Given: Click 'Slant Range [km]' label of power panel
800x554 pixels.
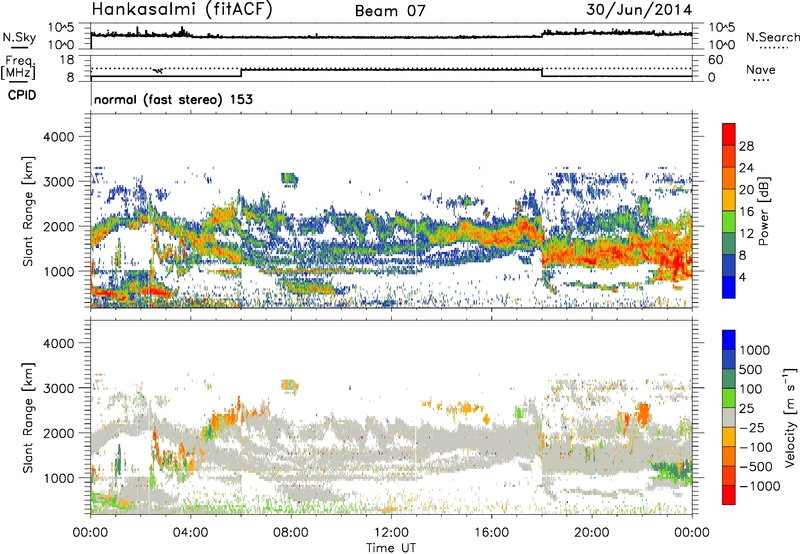Looking at the screenshot, I should pos(28,211).
